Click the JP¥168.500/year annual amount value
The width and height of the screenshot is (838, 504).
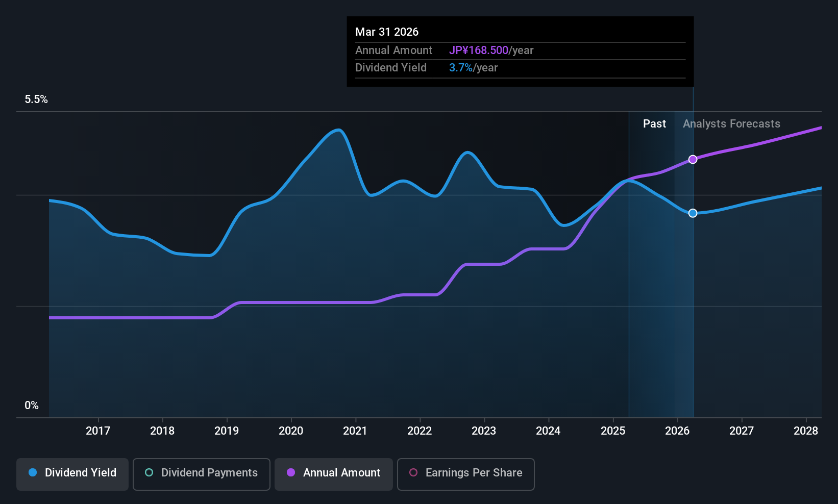point(491,51)
